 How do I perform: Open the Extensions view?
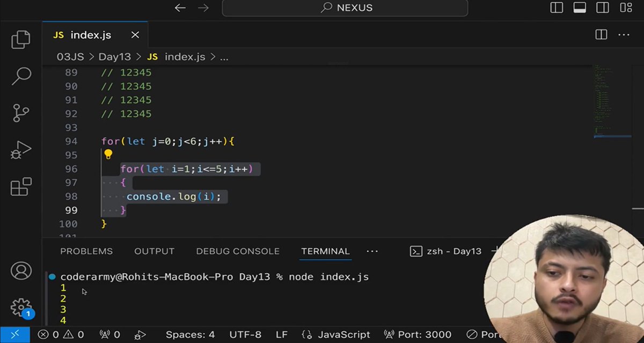(21, 187)
